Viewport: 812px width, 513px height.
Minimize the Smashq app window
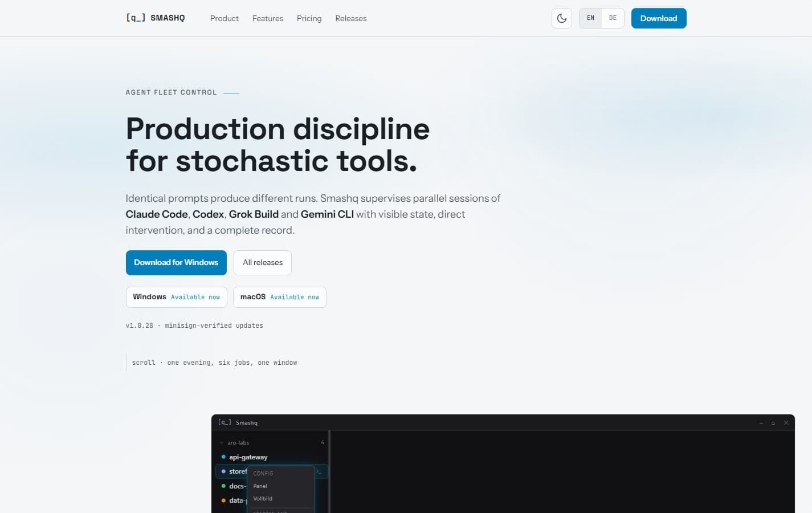pos(761,423)
